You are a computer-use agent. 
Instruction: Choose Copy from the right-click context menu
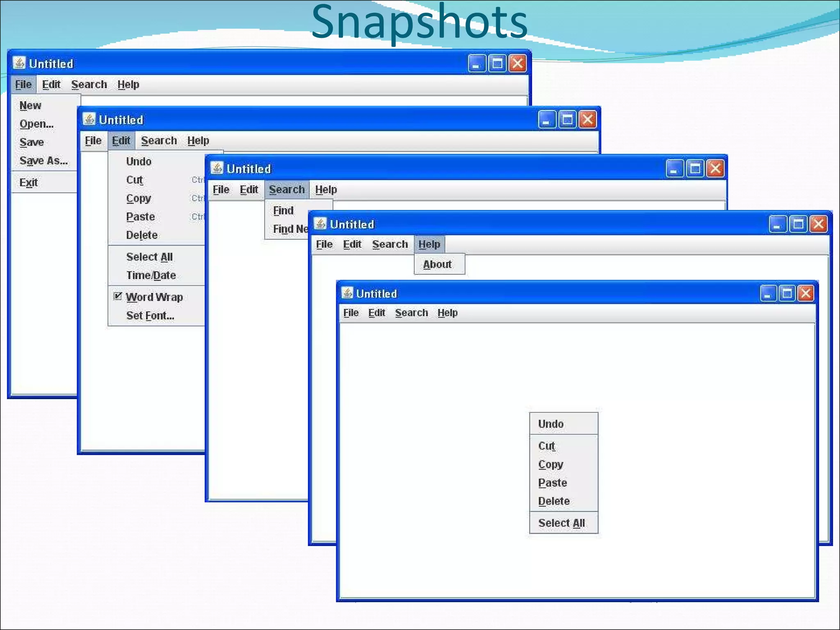(564, 464)
